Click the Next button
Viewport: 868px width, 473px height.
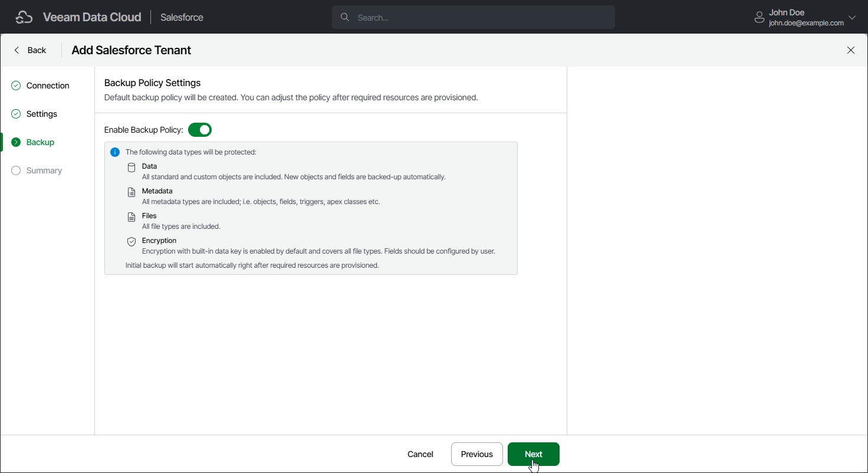(x=534, y=454)
